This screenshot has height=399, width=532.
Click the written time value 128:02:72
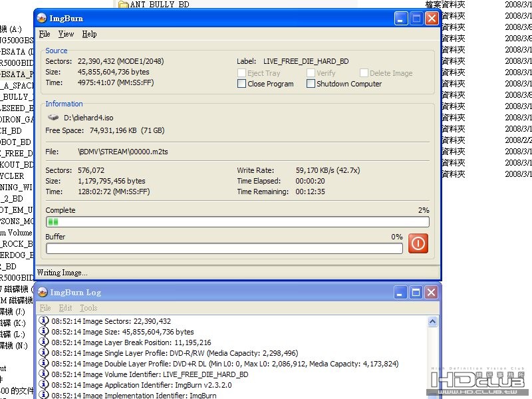94,192
